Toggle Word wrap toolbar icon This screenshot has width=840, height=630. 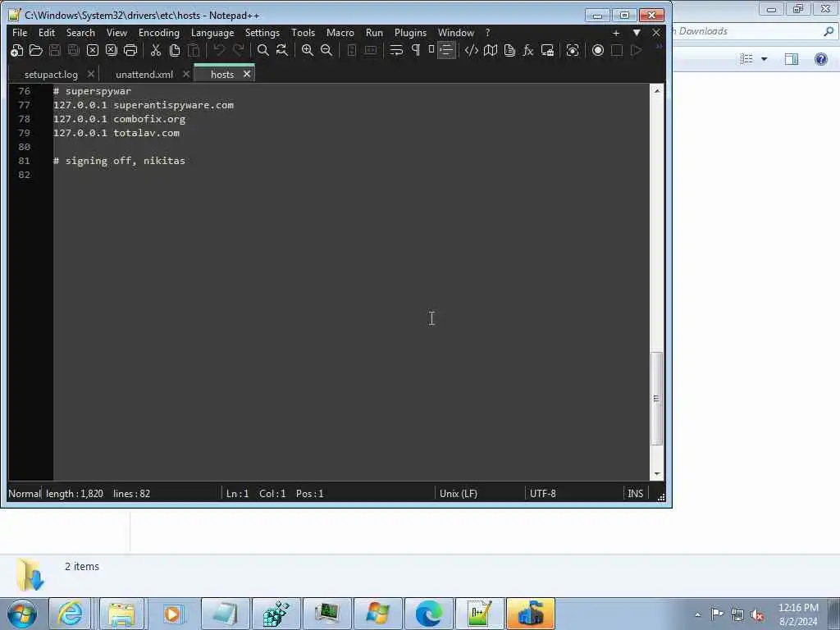pos(396,50)
